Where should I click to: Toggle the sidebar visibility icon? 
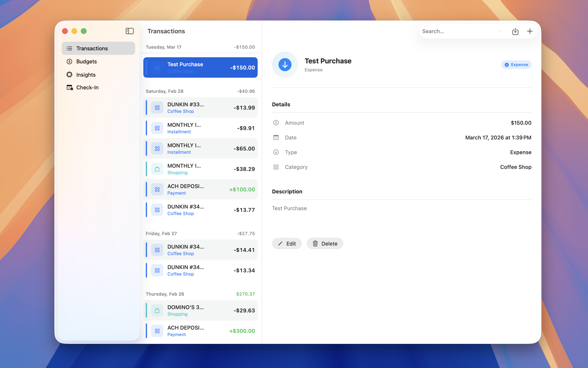(129, 31)
